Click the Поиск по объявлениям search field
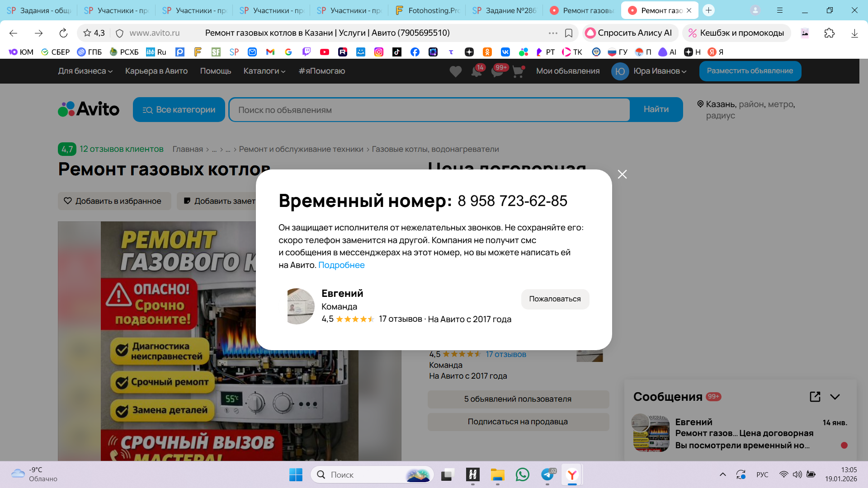Viewport: 868px width, 488px height. tap(429, 110)
